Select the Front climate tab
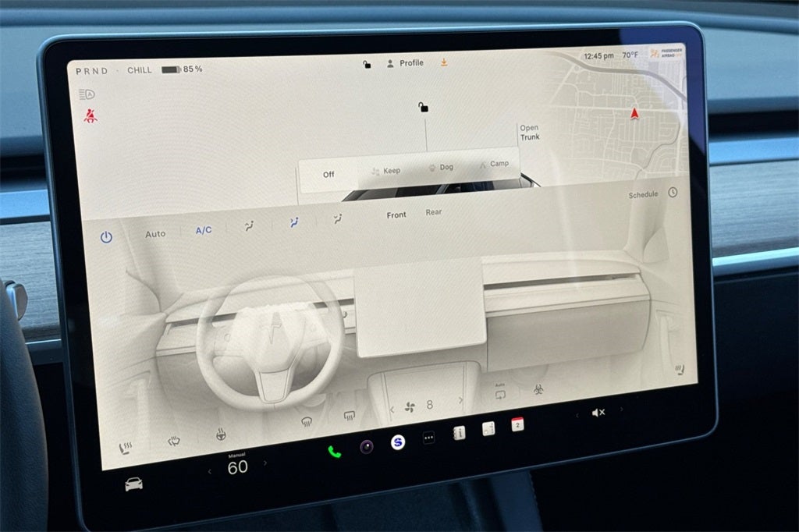The width and height of the screenshot is (799, 532). point(396,215)
